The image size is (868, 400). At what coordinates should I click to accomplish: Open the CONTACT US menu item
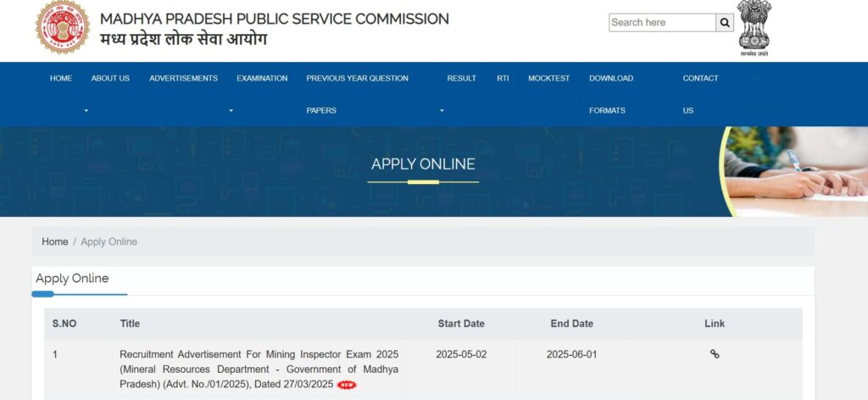(700, 94)
